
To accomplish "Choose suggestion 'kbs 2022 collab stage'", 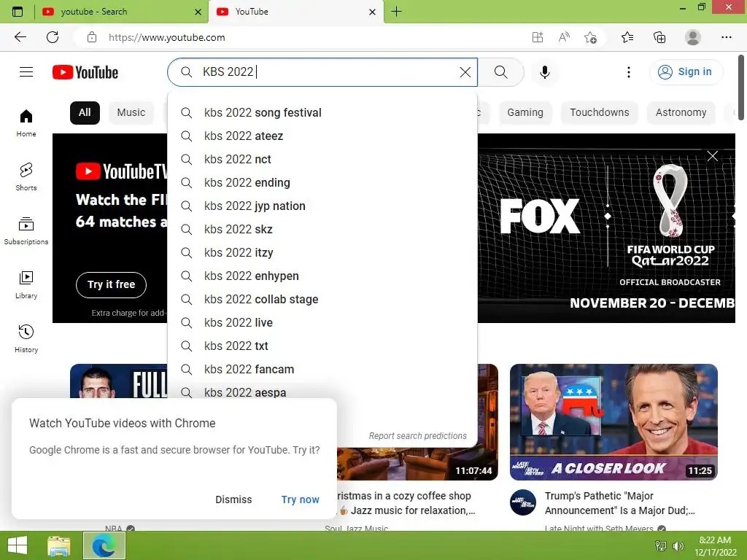I will [322, 300].
